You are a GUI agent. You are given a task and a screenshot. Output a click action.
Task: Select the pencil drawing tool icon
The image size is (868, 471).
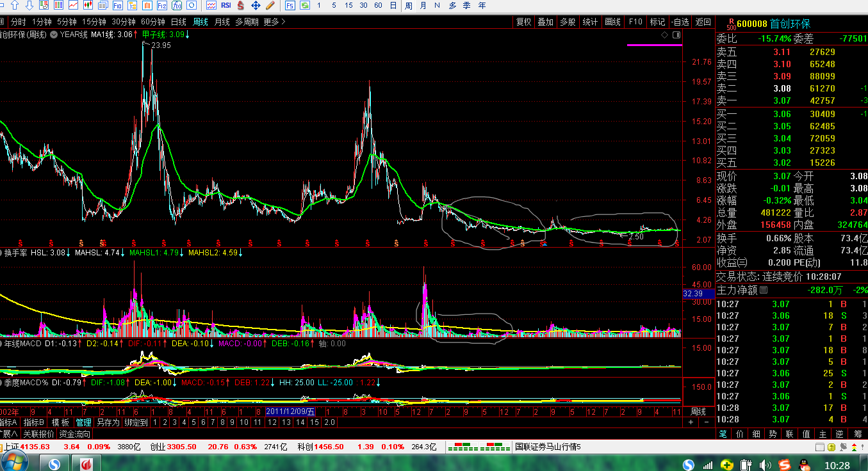270,5
